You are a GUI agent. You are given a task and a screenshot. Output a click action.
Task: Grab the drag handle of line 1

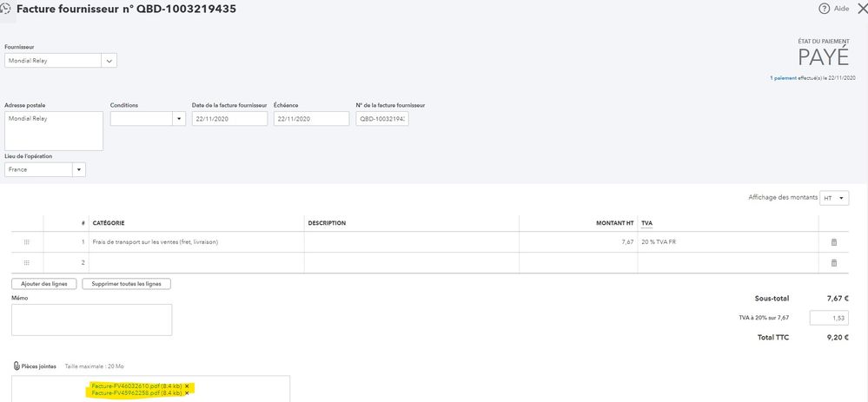(27, 242)
